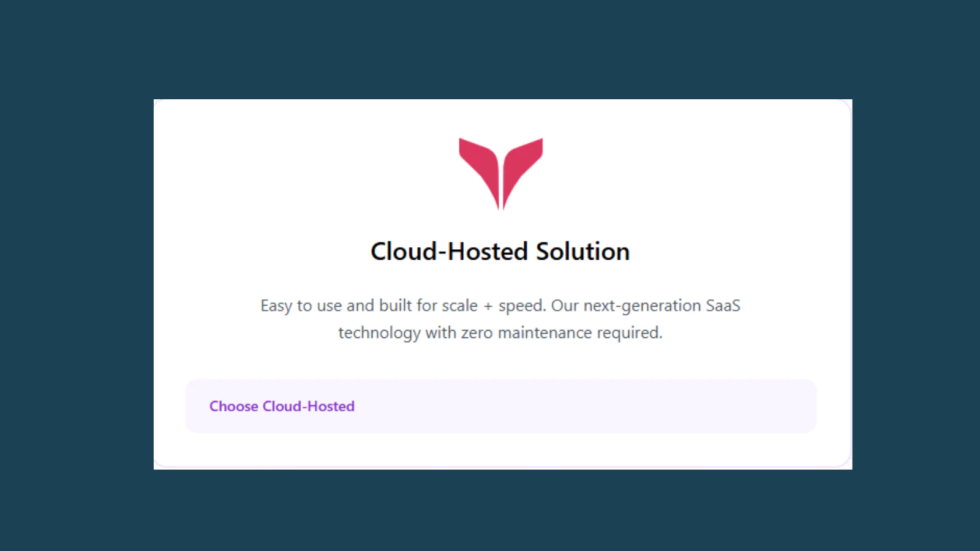This screenshot has height=551, width=980.
Task: Click the Choose Cloud-Hosted button
Action: 500,406
